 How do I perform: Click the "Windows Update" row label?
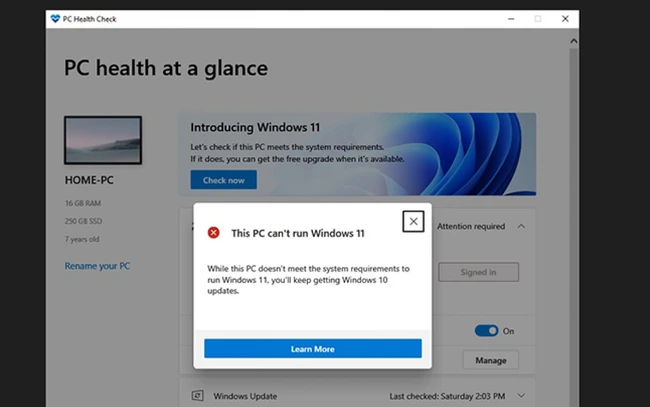pyautogui.click(x=245, y=396)
